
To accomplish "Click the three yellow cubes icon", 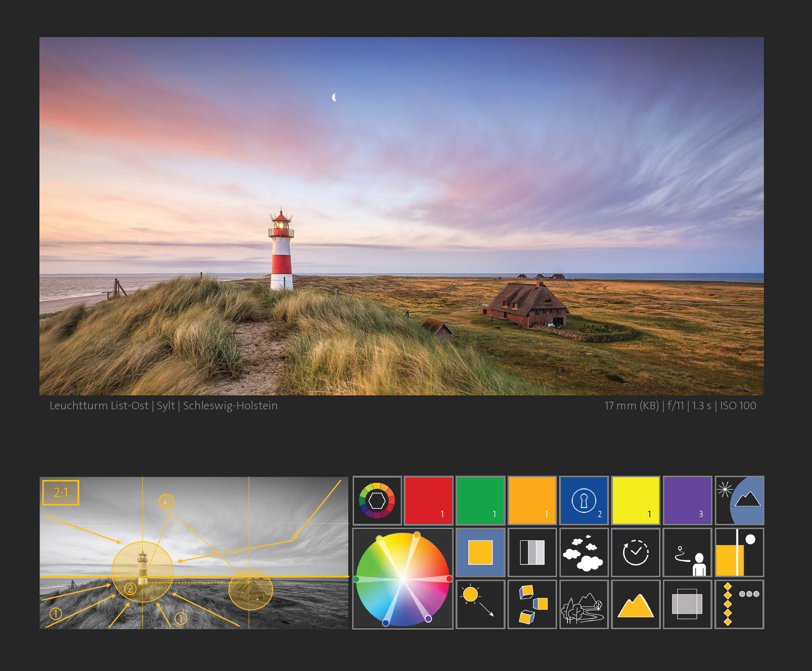I will pos(533,605).
